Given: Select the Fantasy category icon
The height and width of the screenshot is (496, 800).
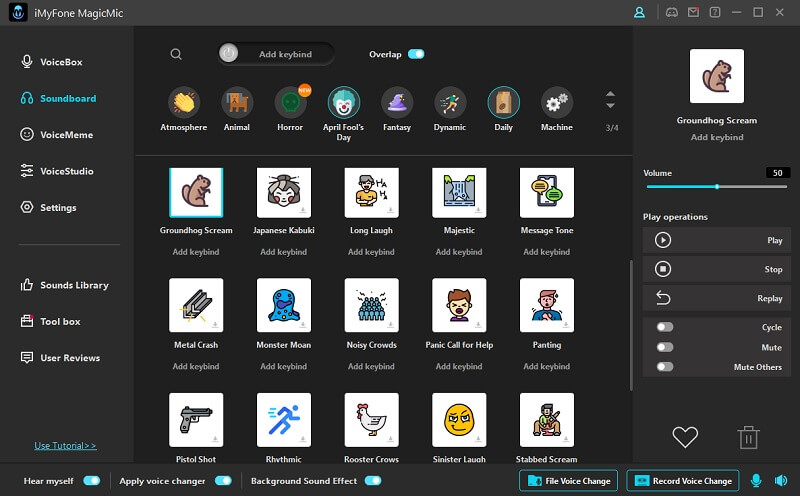Looking at the screenshot, I should point(397,103).
